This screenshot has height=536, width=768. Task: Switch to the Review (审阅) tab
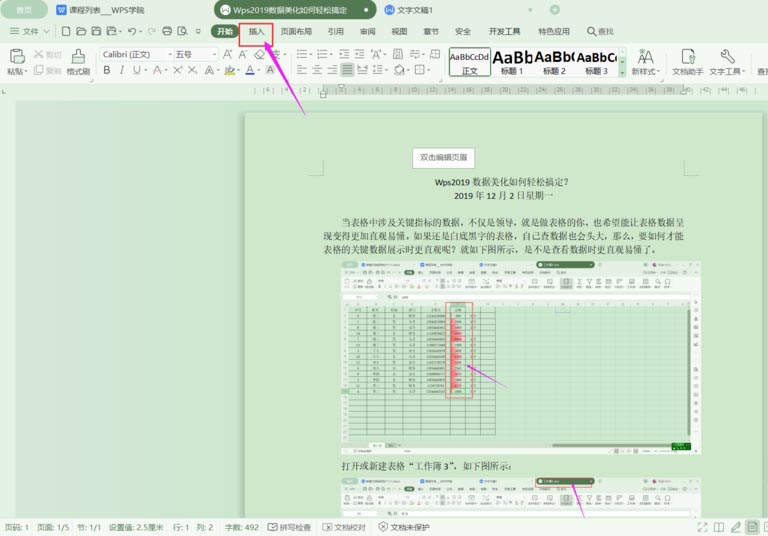click(x=367, y=31)
